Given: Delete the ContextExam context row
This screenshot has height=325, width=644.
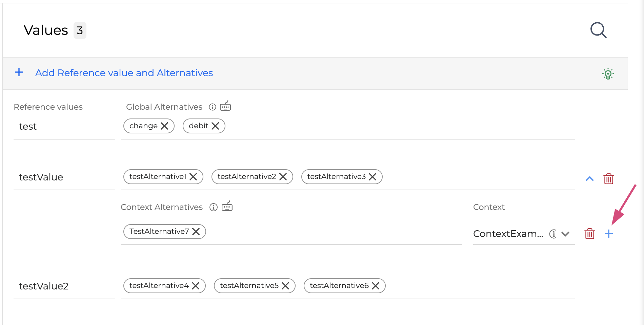Looking at the screenshot, I should [x=590, y=234].
